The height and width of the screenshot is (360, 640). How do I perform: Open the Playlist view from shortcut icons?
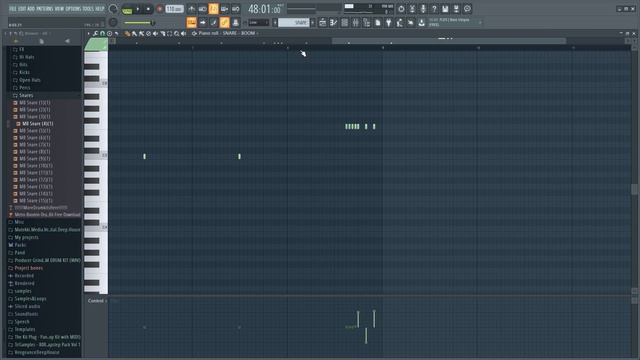322,22
